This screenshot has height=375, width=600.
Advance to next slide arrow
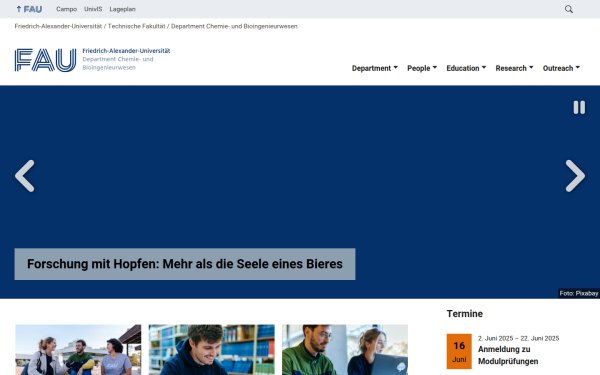click(x=575, y=176)
